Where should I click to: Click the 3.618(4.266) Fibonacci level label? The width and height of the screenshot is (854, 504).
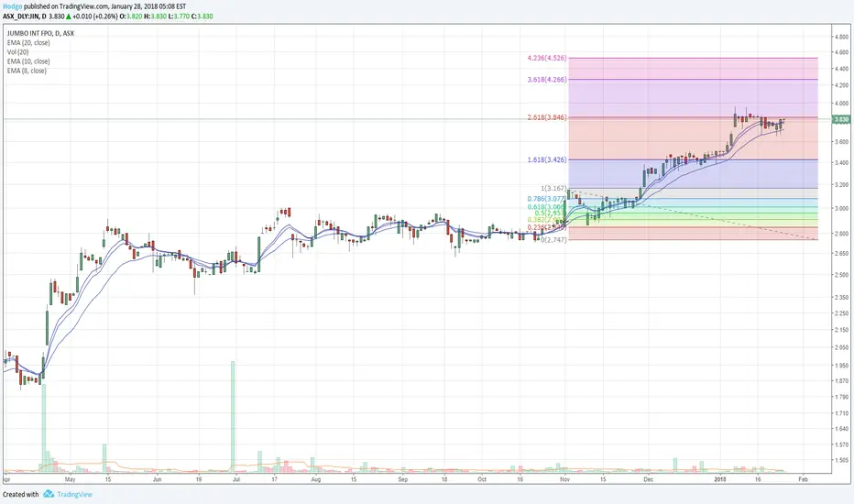pyautogui.click(x=547, y=80)
